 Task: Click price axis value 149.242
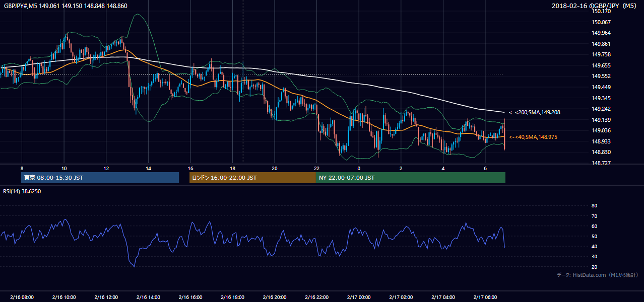click(x=601, y=109)
